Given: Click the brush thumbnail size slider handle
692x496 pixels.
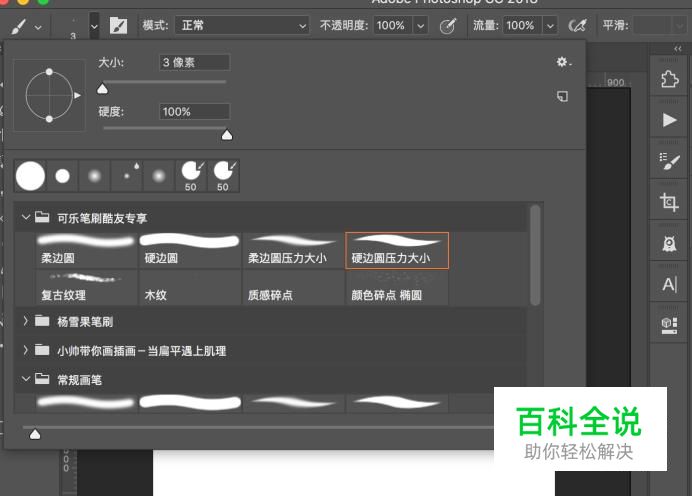Looking at the screenshot, I should point(35,435).
